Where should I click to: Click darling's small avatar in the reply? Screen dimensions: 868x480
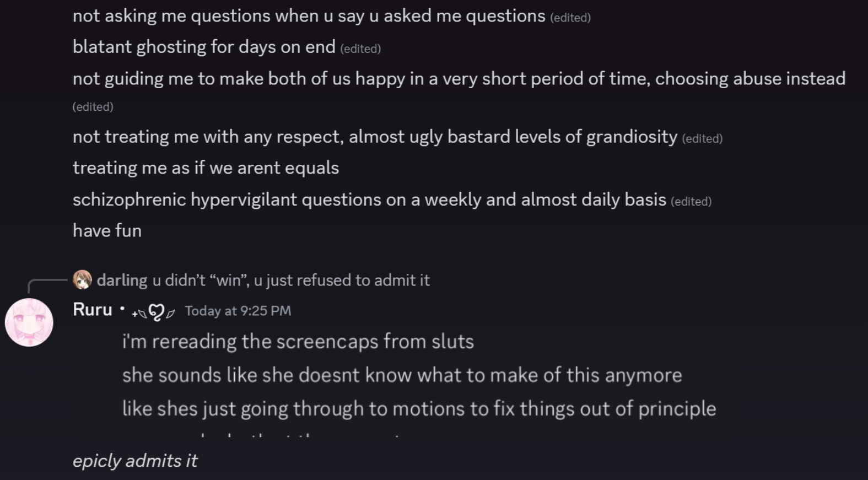pyautogui.click(x=83, y=280)
